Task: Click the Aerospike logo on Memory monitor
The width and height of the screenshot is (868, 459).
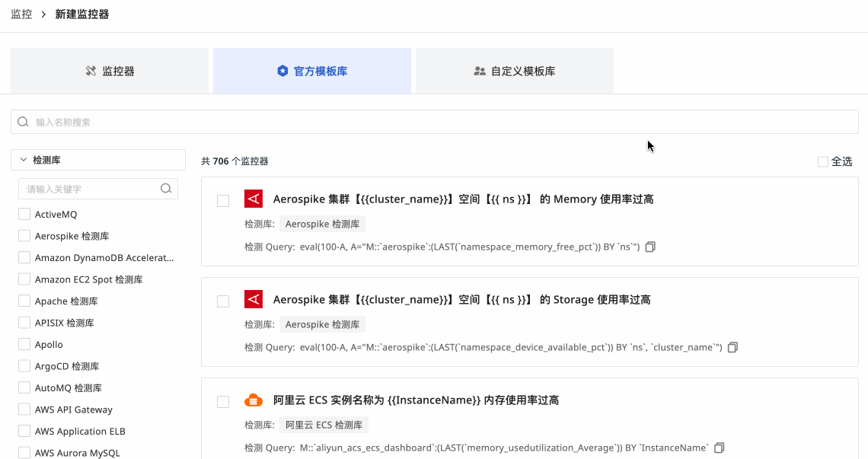Action: [x=254, y=199]
